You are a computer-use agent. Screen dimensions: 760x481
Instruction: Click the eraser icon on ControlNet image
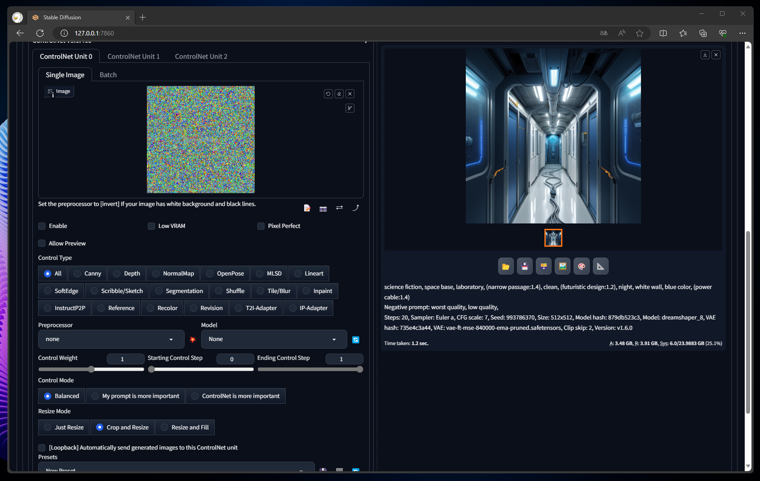click(x=339, y=94)
